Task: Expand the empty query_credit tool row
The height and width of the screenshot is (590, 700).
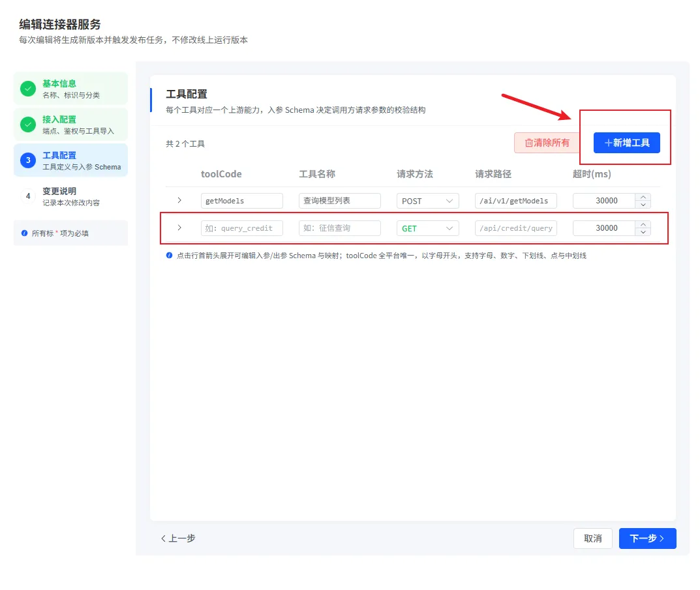Action: tap(179, 228)
